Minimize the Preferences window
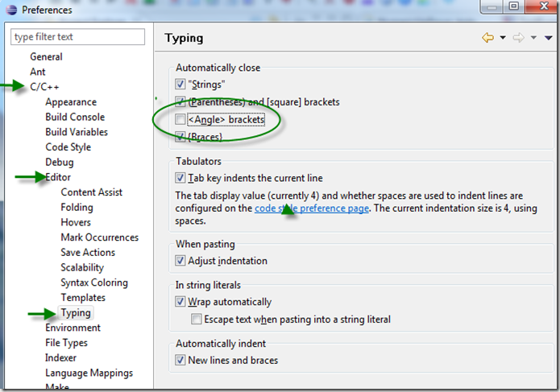The height and width of the screenshot is (392, 560). coord(492,6)
